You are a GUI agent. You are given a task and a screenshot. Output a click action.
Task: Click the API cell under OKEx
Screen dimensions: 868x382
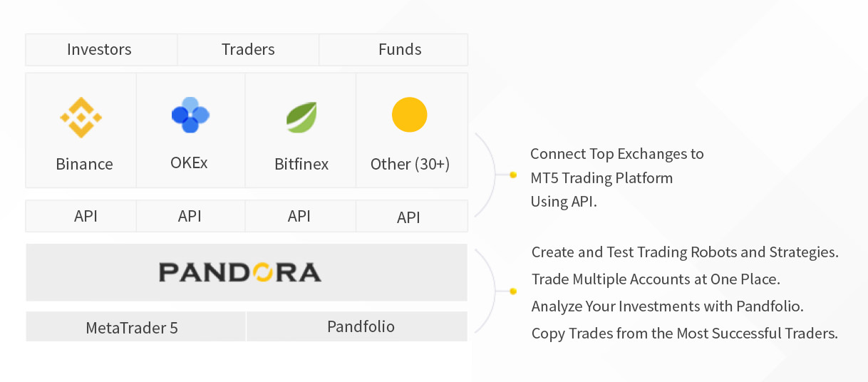pyautogui.click(x=190, y=216)
